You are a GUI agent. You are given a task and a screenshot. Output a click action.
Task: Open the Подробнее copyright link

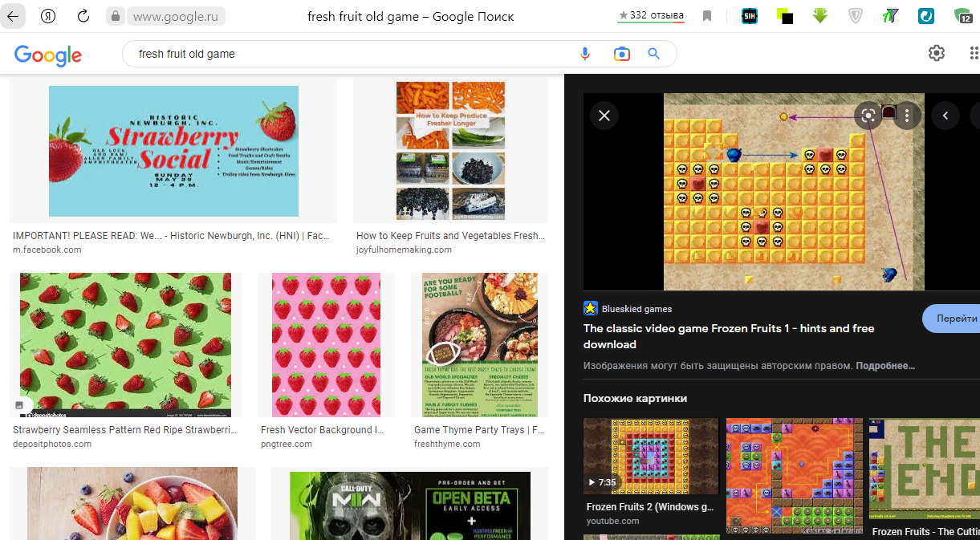coord(885,366)
